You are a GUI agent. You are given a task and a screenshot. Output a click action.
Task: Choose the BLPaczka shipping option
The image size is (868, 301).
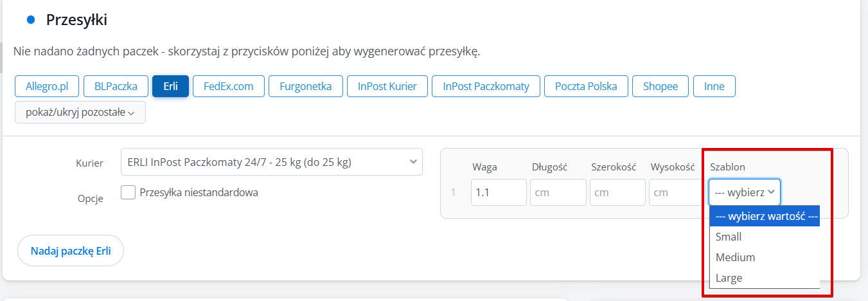pyautogui.click(x=116, y=86)
